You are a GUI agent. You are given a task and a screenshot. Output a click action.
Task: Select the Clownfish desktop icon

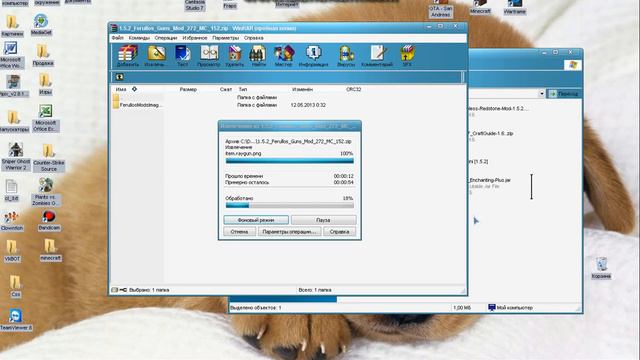12,221
